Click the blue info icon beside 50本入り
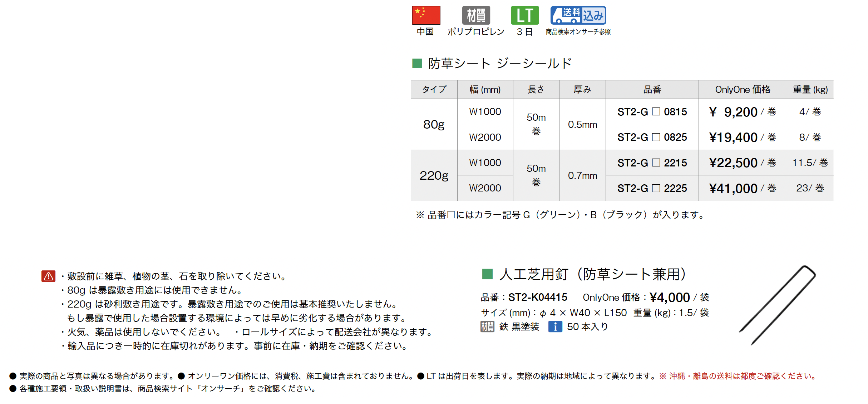The width and height of the screenshot is (868, 404). coord(555,326)
